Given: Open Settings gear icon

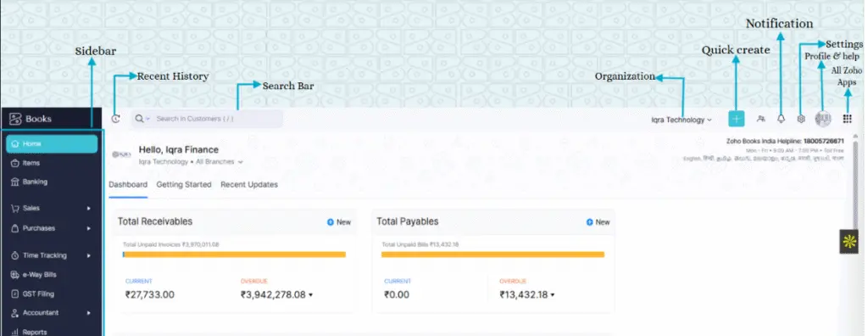Looking at the screenshot, I should 800,119.
